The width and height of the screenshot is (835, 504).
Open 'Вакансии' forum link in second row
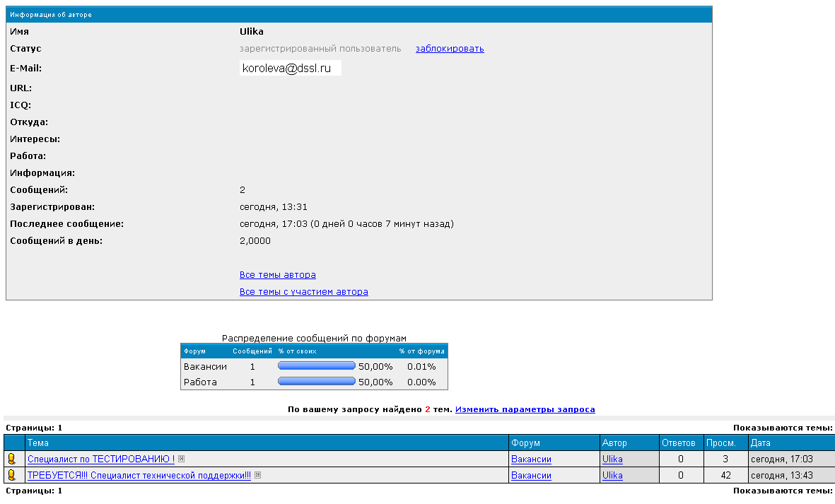531,476
